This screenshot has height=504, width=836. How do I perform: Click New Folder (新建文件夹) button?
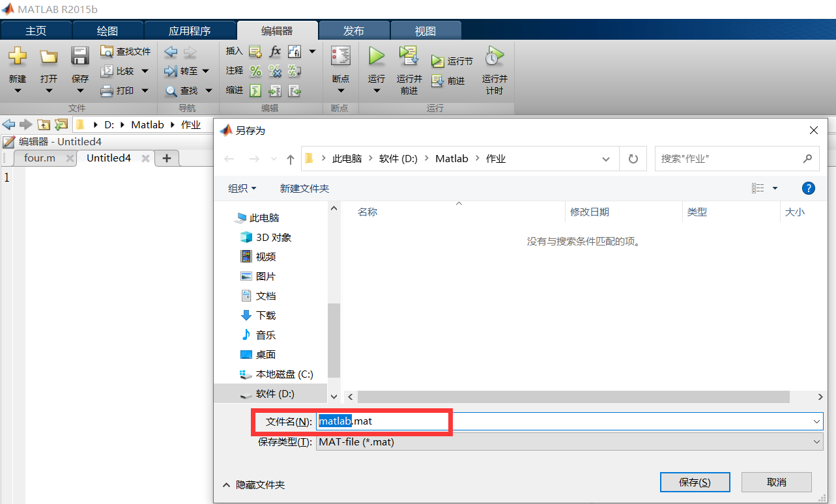click(x=304, y=188)
